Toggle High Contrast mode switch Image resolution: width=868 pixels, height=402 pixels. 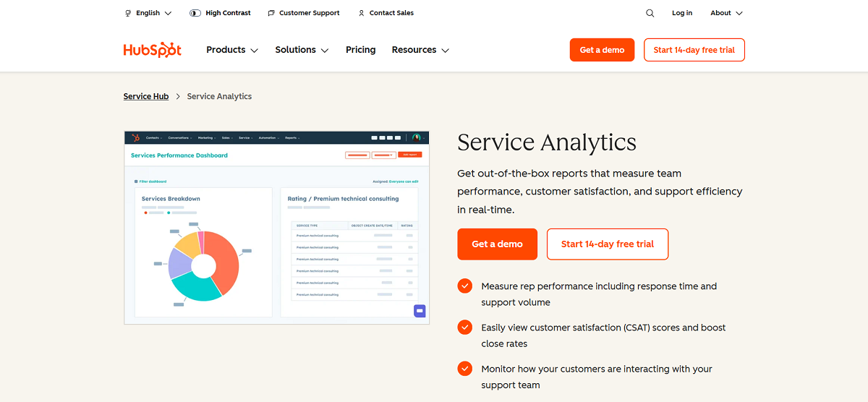(195, 13)
